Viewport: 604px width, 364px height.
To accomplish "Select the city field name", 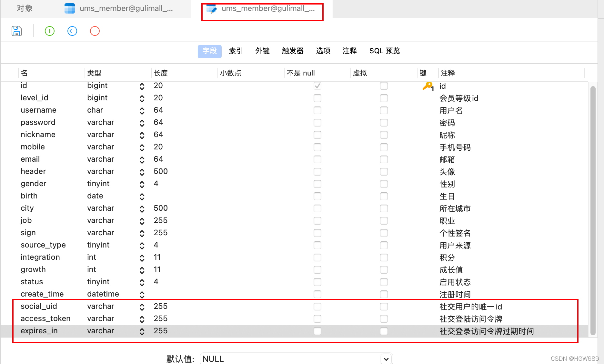I will point(27,208).
